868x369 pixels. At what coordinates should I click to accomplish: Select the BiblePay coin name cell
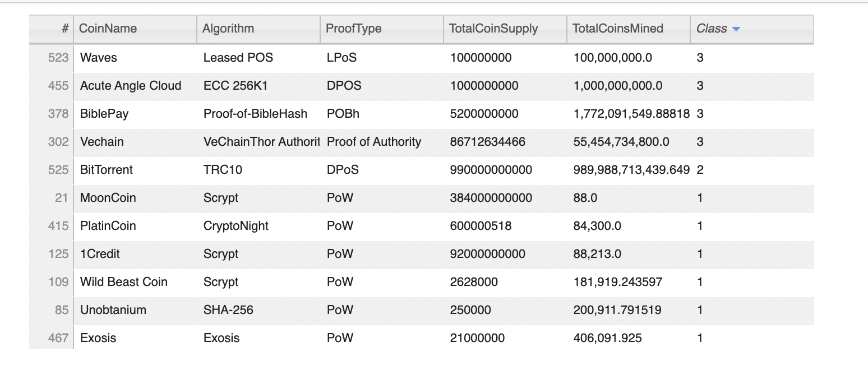tap(135, 114)
